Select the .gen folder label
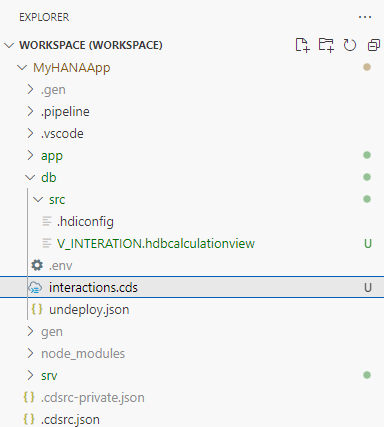Image resolution: width=384 pixels, height=427 pixels. click(53, 90)
